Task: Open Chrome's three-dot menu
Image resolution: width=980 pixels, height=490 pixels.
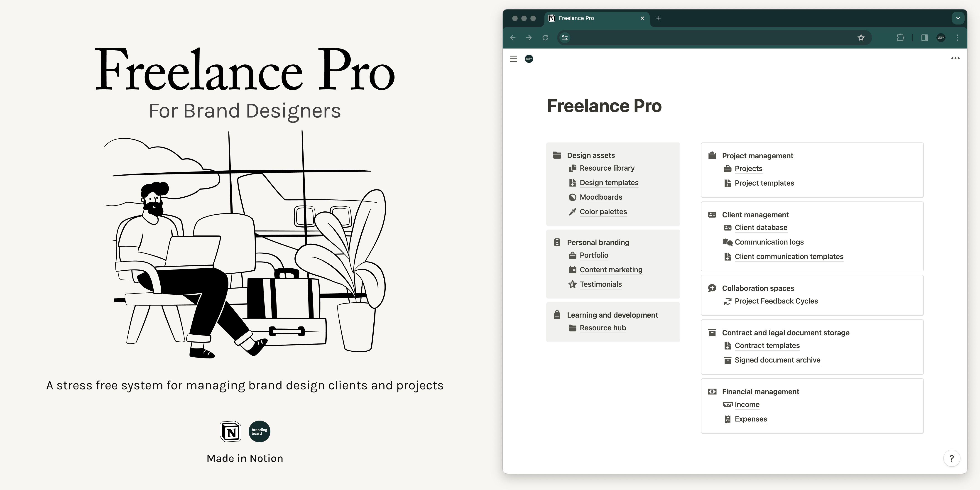Action: (958, 38)
